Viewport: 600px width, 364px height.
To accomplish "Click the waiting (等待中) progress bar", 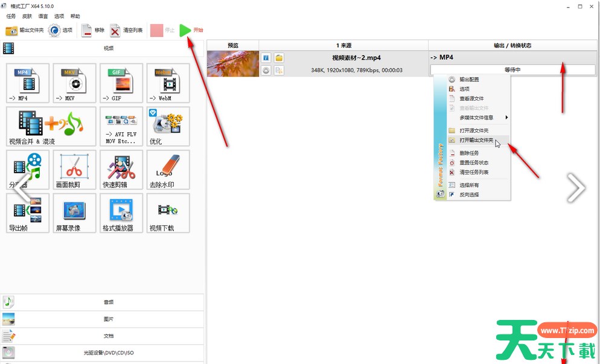I will 512,69.
